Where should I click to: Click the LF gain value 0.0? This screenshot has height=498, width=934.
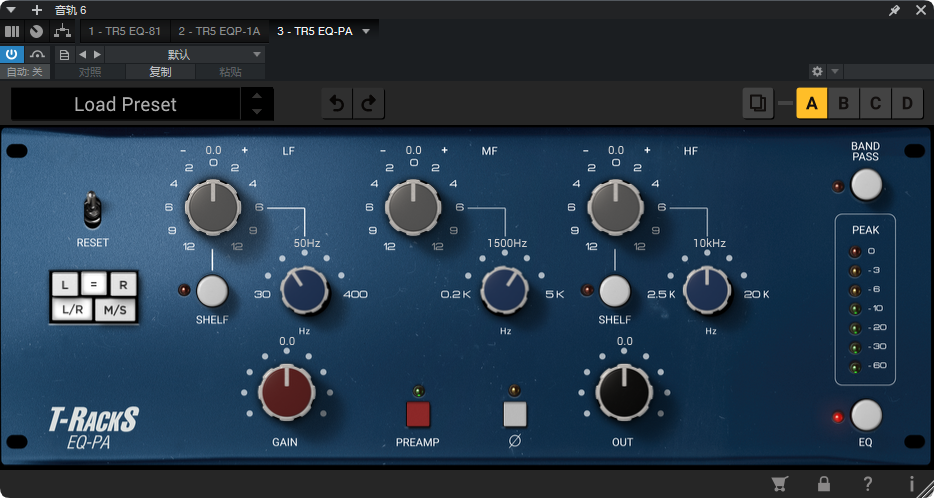[213, 151]
